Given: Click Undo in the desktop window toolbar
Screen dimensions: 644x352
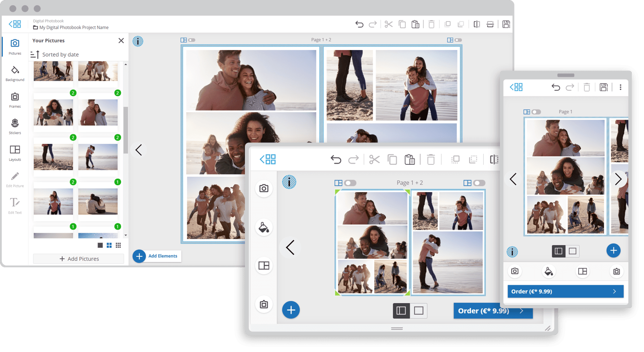Looking at the screenshot, I should point(359,24).
